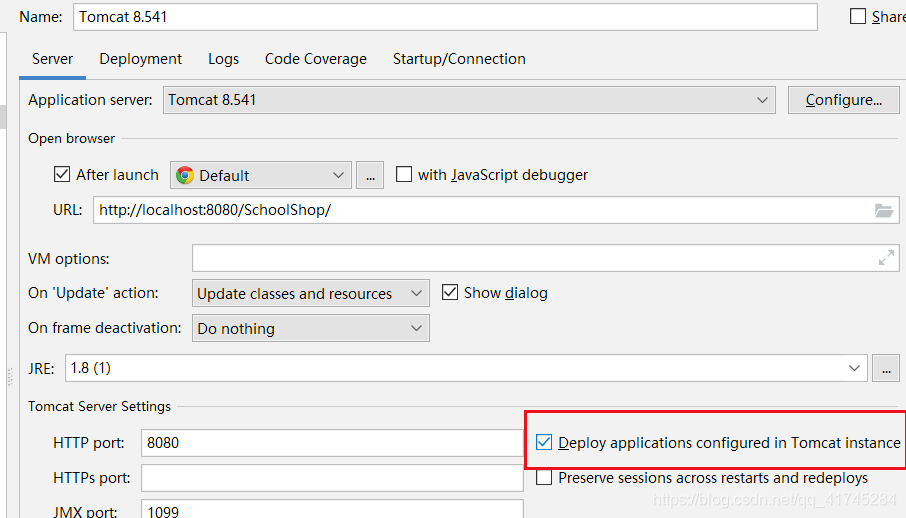The image size is (906, 518).
Task: Open the Startup/Connection tab
Action: 459,59
